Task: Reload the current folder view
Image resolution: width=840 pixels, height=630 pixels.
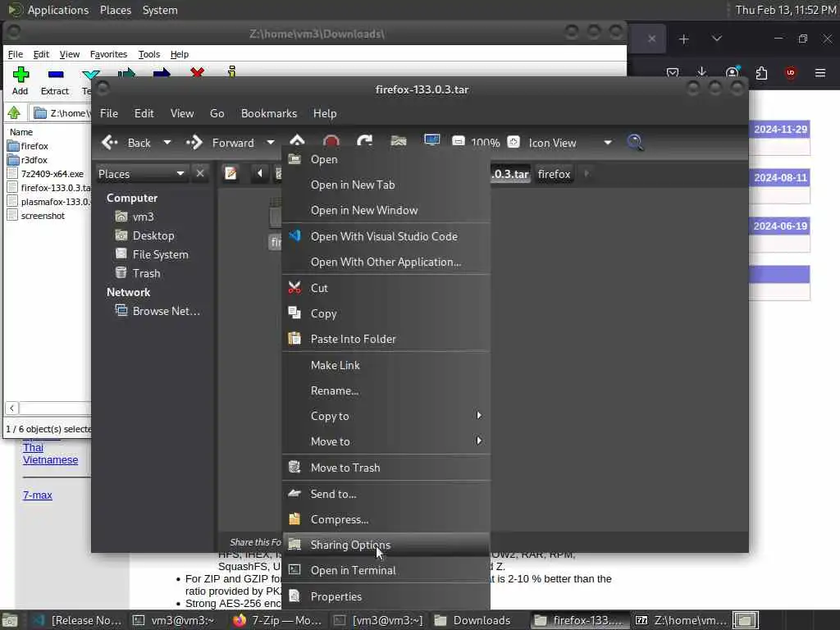Action: (x=365, y=142)
